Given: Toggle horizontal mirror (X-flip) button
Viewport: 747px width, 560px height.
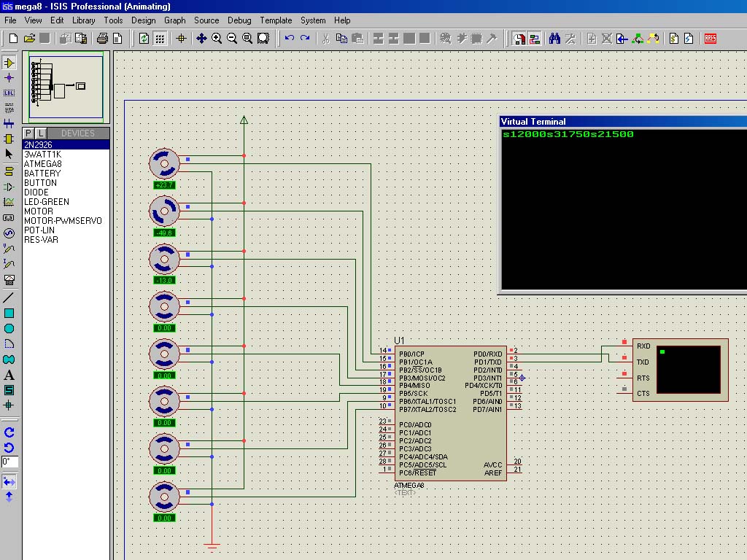Looking at the screenshot, I should click(9, 481).
